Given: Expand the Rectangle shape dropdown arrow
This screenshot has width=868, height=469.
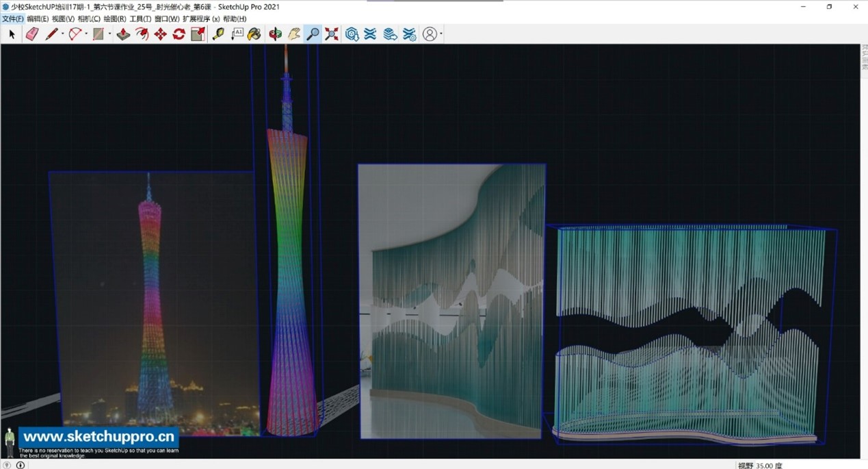Looking at the screenshot, I should pos(109,34).
